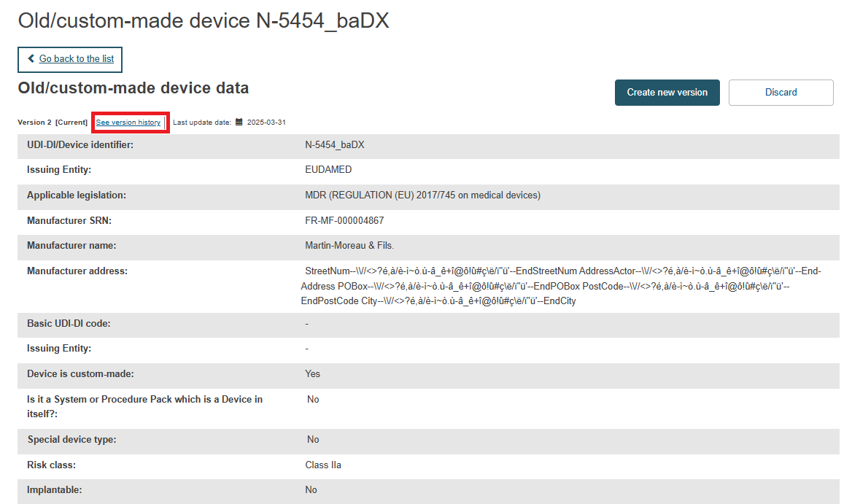The width and height of the screenshot is (852, 504).
Task: Click the No value for Special device type
Action: click(313, 439)
